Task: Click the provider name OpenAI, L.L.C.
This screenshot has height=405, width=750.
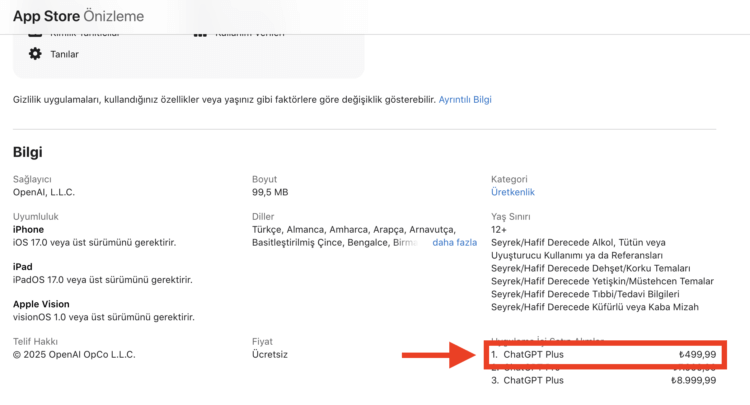Action: (44, 192)
